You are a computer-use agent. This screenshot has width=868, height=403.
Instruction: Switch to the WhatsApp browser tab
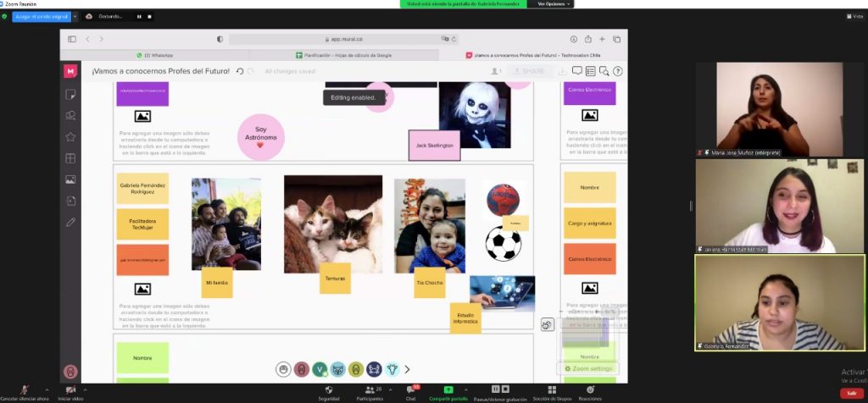coord(155,55)
